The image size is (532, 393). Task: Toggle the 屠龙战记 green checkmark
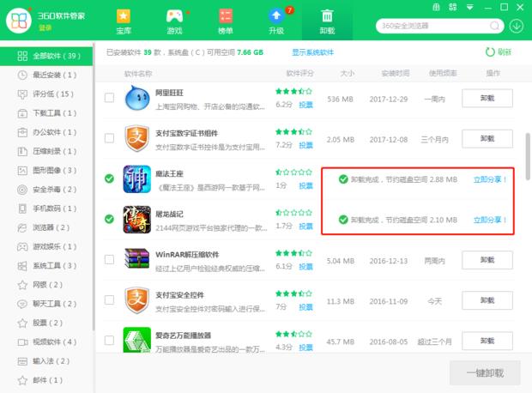pyautogui.click(x=109, y=219)
